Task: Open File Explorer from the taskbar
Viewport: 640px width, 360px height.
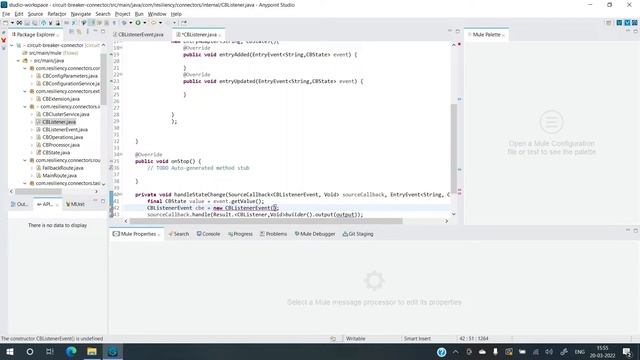Action: [92, 351]
